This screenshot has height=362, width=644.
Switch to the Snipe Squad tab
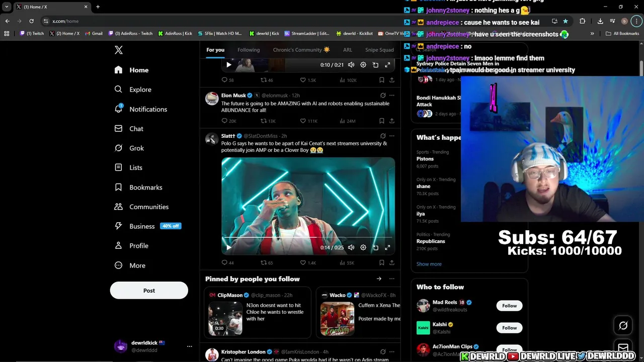[x=379, y=50]
